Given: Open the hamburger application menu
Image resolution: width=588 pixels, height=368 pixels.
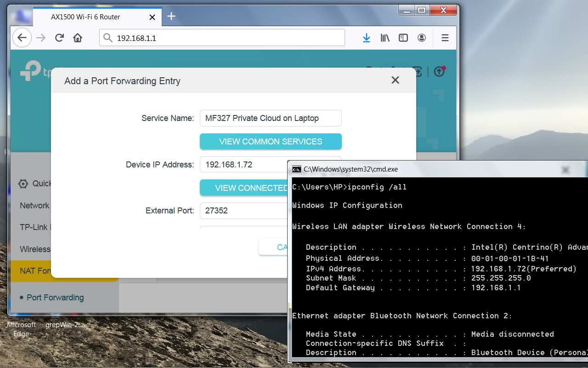Looking at the screenshot, I should tap(445, 38).
